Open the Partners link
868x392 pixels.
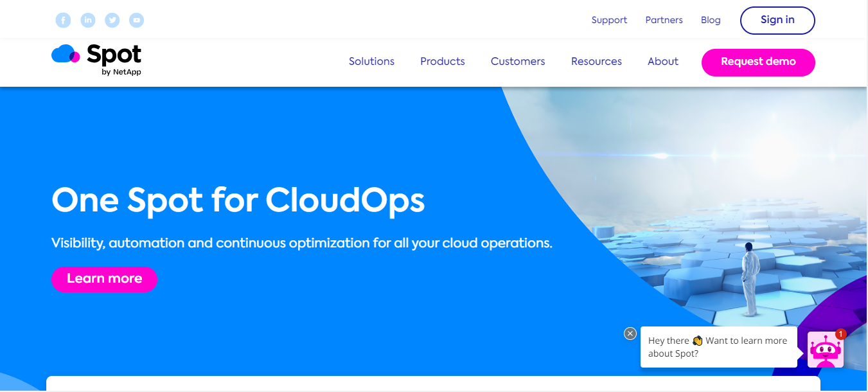[664, 20]
